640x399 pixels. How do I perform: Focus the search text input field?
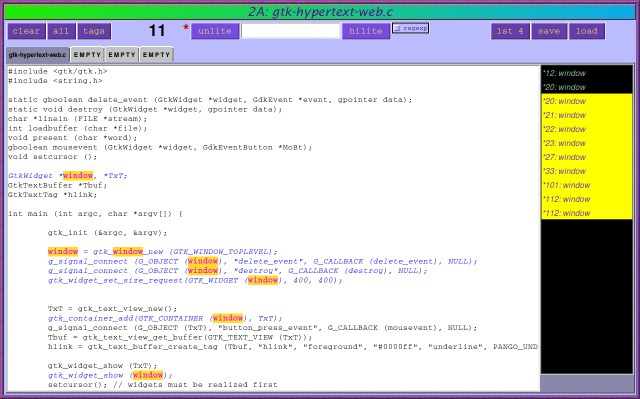tap(291, 31)
